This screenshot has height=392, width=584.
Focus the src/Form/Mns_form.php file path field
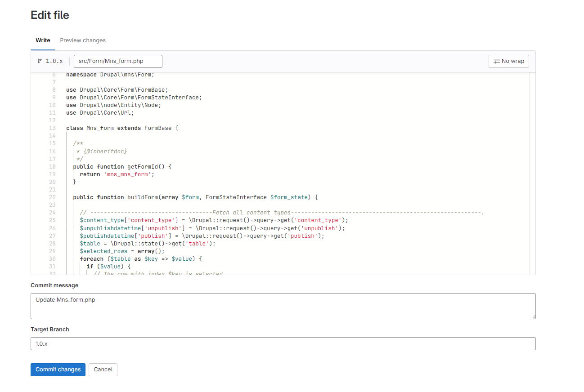(117, 61)
